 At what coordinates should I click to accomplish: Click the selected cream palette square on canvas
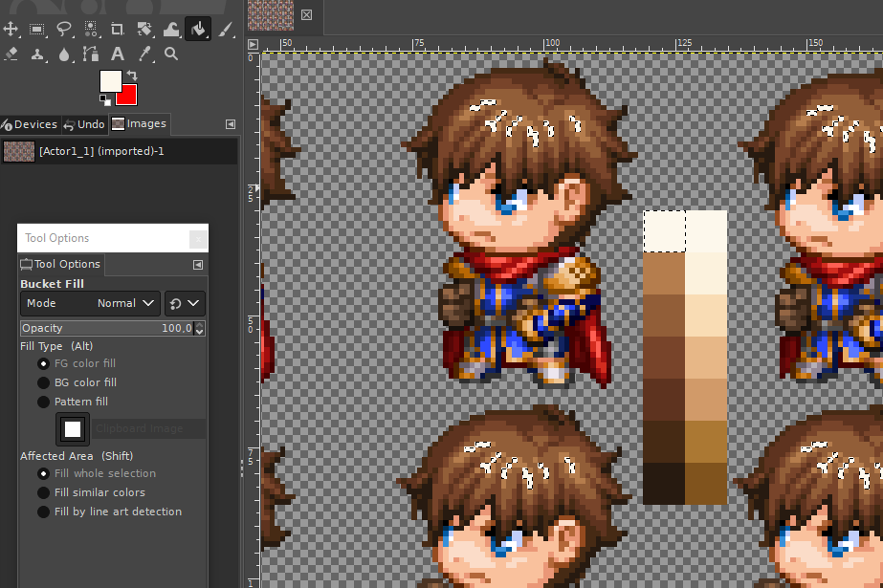pos(665,231)
